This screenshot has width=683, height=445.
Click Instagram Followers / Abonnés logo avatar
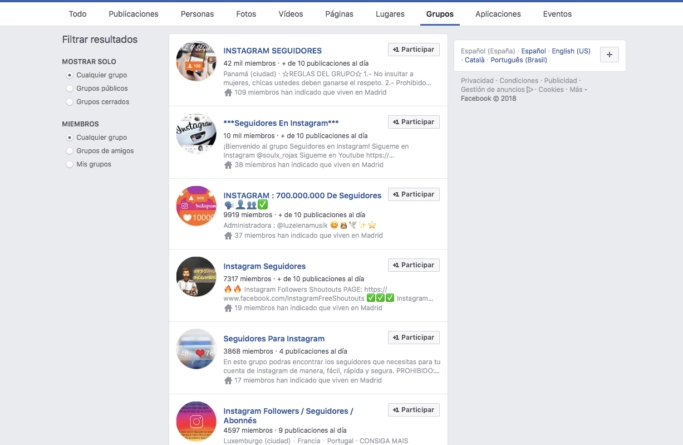click(x=196, y=421)
